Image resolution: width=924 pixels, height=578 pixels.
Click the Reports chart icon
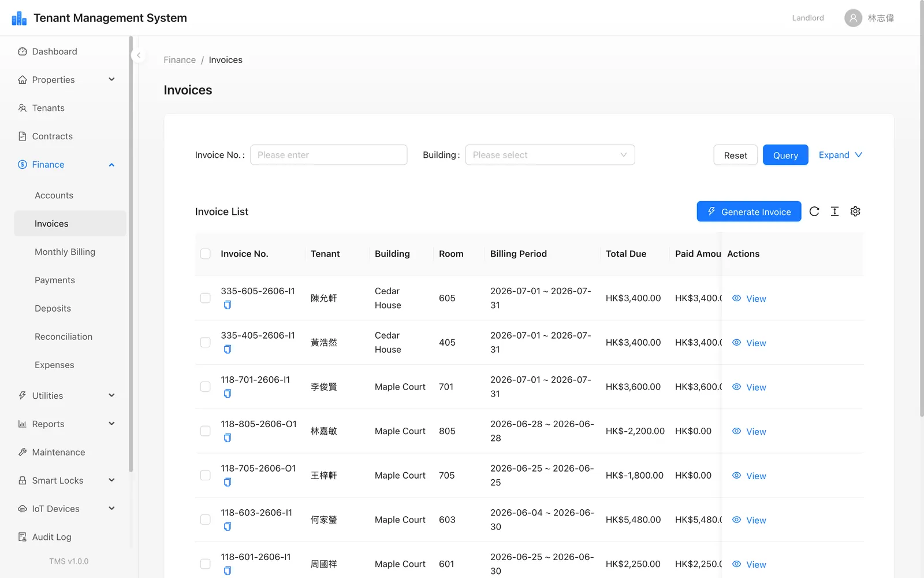point(23,424)
